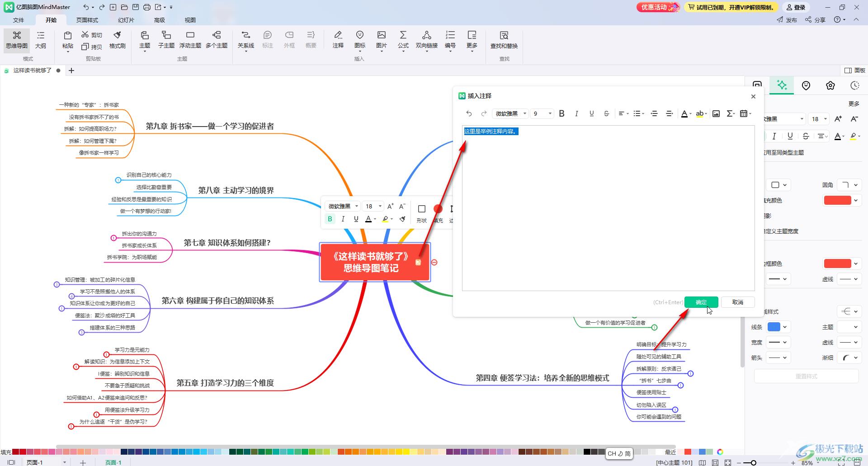
Task: Open the font size 9 dropdown
Action: point(542,113)
